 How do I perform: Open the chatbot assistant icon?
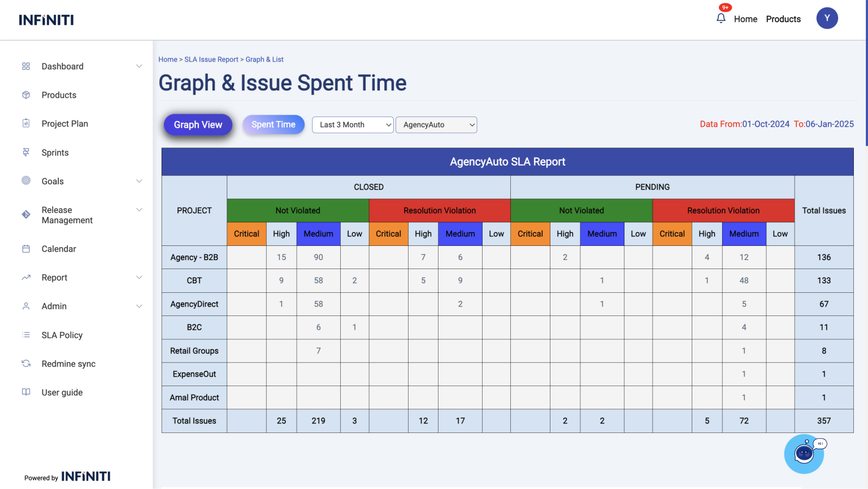tap(804, 453)
